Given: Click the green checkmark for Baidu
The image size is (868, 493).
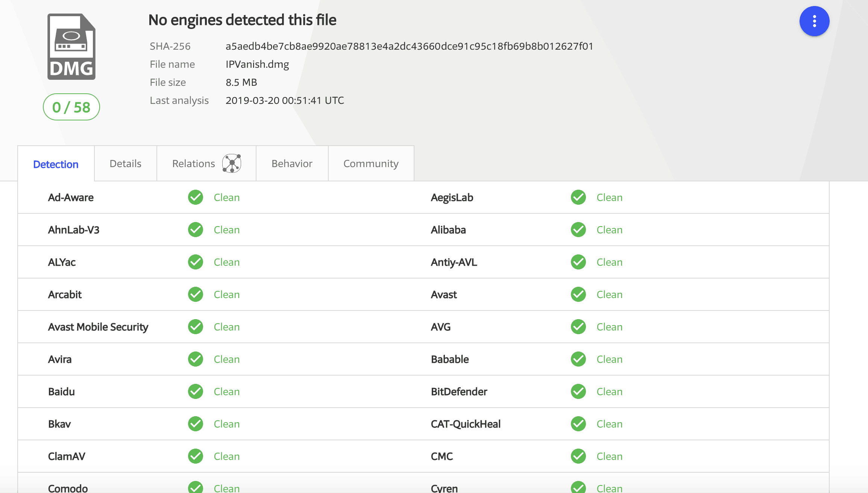Looking at the screenshot, I should pos(196,391).
